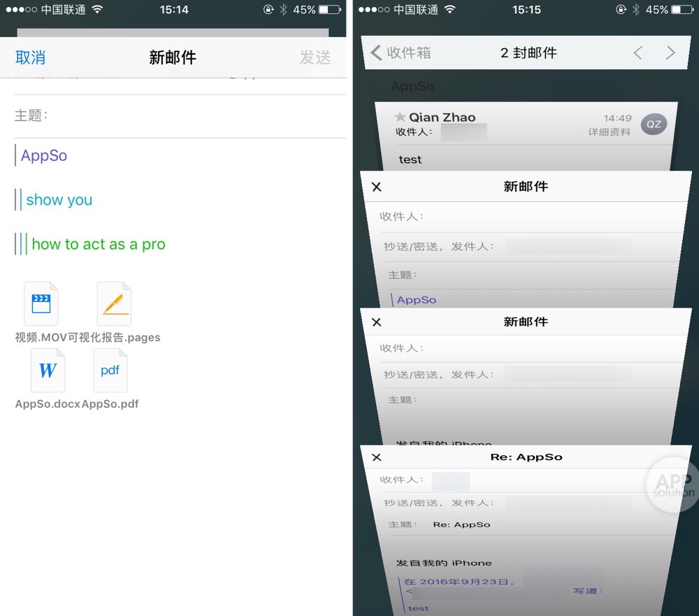Screen dimensions: 699x616
Task: Open the 可视化报告.pages attachment
Action: coord(113,303)
